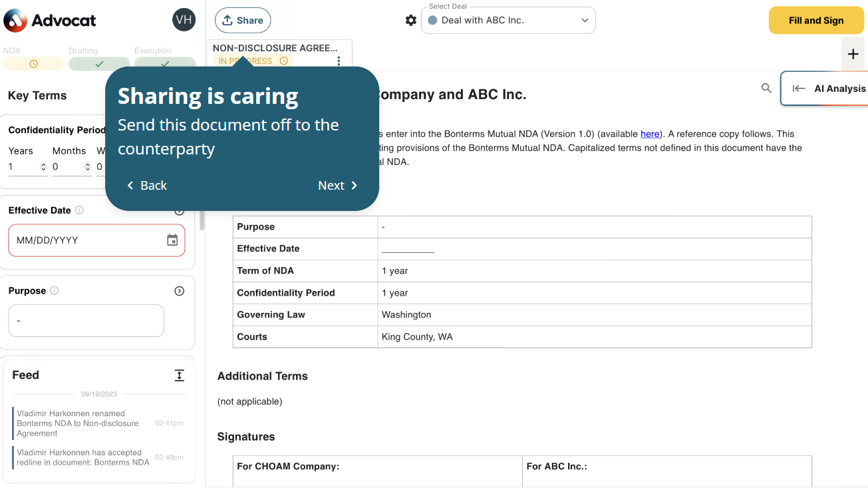Collapse the Feed panel icon
Screen dimensions: 868x488
[x=179, y=375]
